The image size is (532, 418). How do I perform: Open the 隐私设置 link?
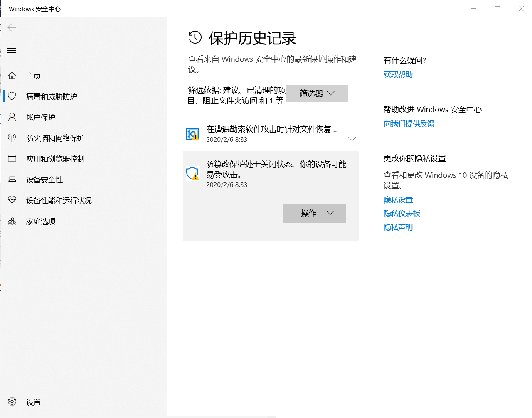click(x=398, y=200)
